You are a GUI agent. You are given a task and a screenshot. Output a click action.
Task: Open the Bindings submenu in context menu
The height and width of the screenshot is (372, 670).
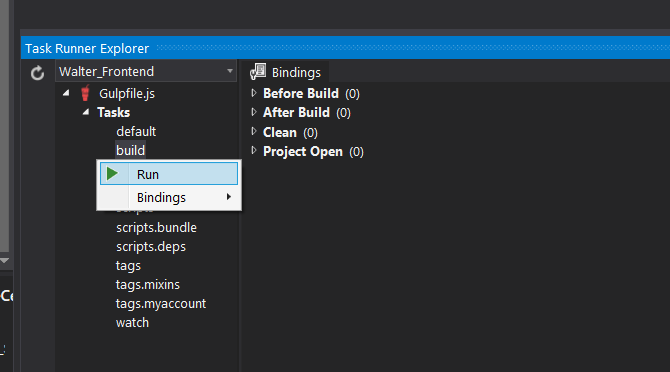(x=169, y=197)
